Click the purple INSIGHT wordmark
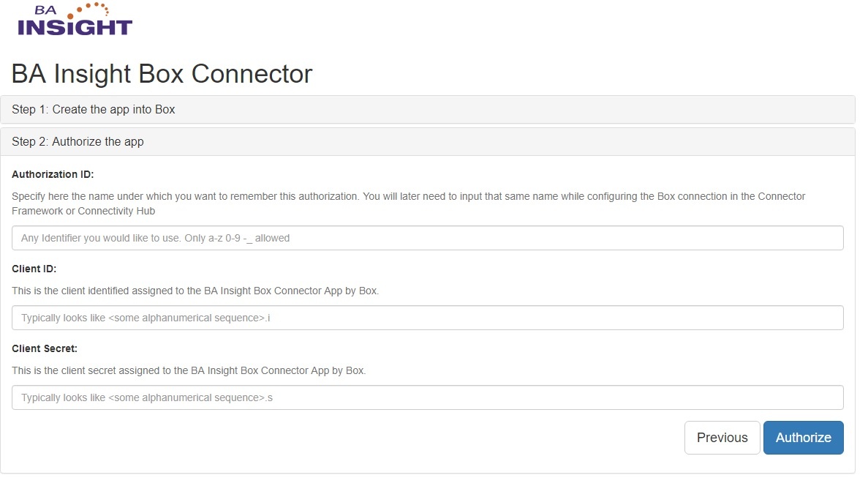868x497 pixels. (75, 27)
